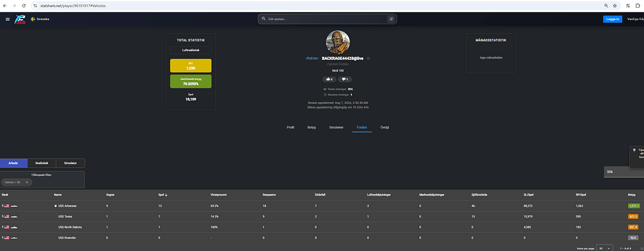Click the orange 851.4 rating badge

(x=633, y=227)
